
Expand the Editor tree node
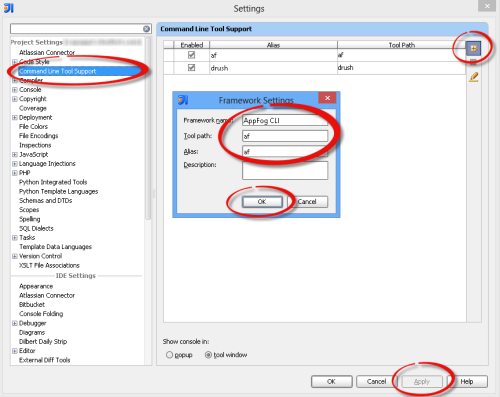15,351
